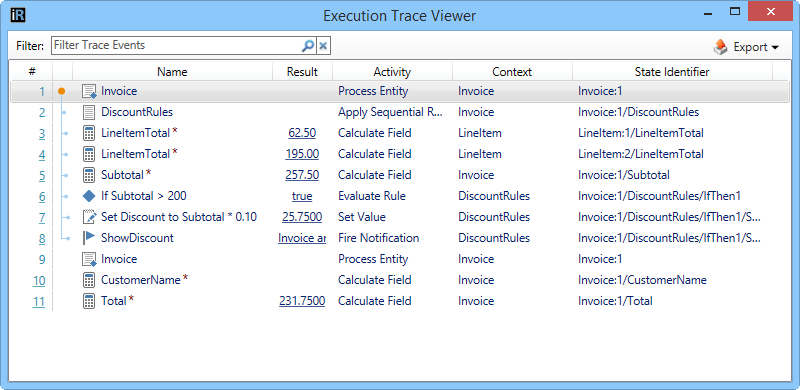Image resolution: width=800 pixels, height=390 pixels.
Task: Click the true result link
Action: 302,196
